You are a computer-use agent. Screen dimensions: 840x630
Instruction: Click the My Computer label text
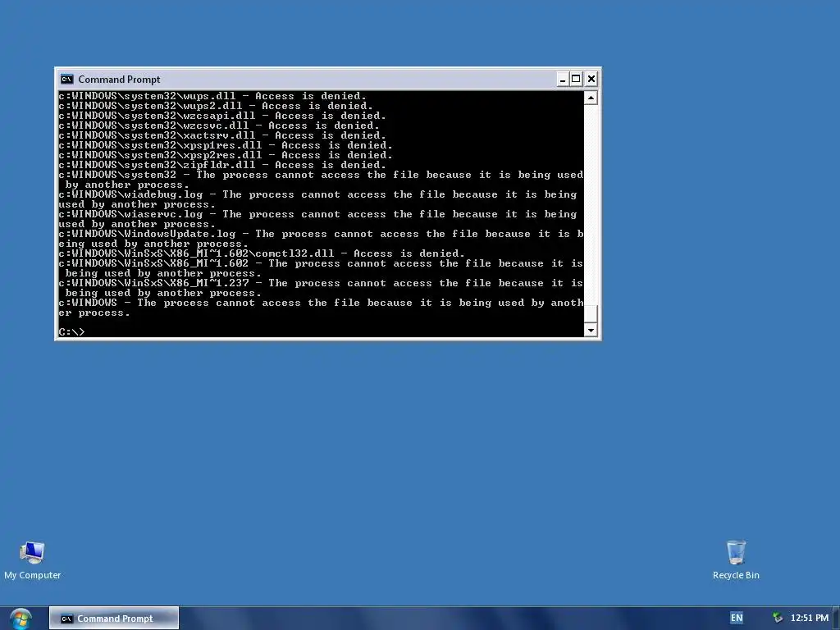[32, 575]
